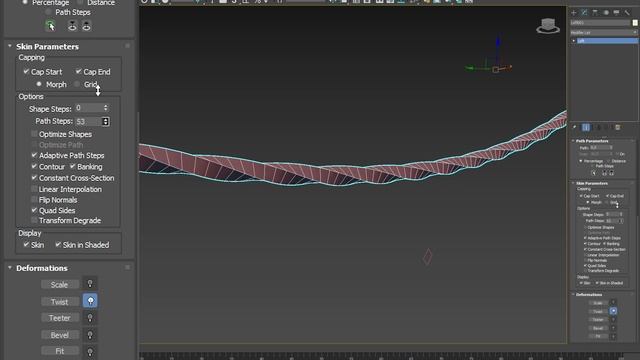
Task: Click Configure Modifier Sets icon below stack
Action: (618, 128)
